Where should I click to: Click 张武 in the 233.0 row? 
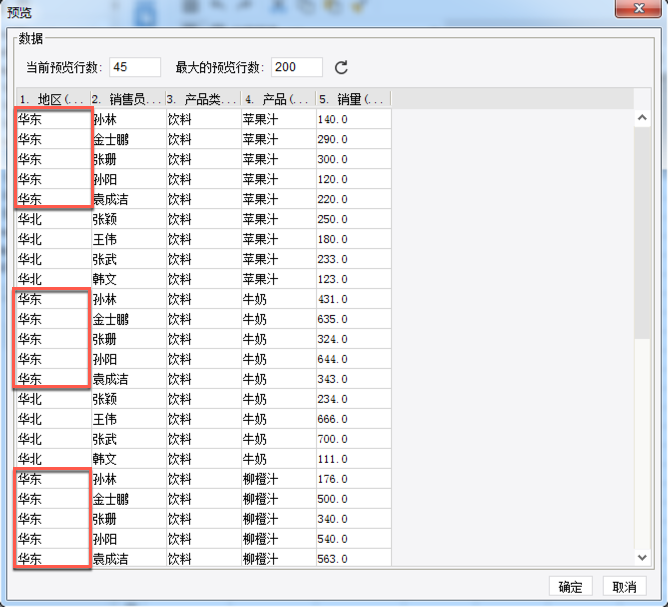(x=105, y=259)
